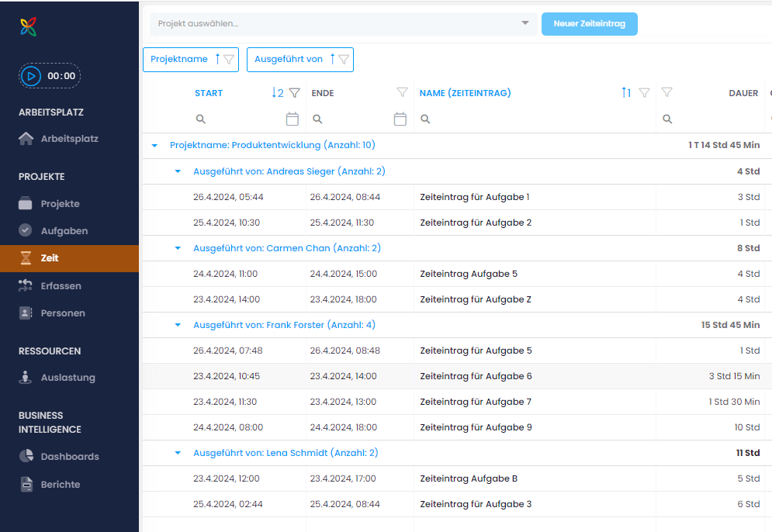The height and width of the screenshot is (532, 772).
Task: Open calendar picker in Start column
Action: 292,119
